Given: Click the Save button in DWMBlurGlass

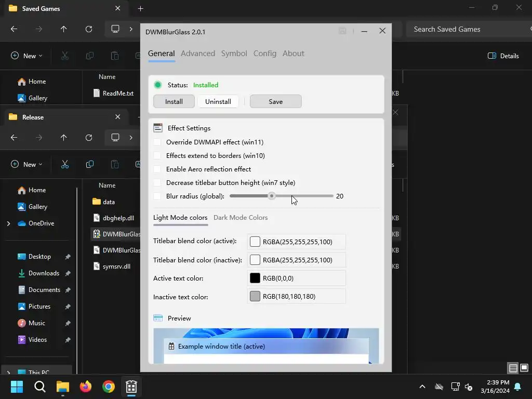Looking at the screenshot, I should click(x=275, y=101).
